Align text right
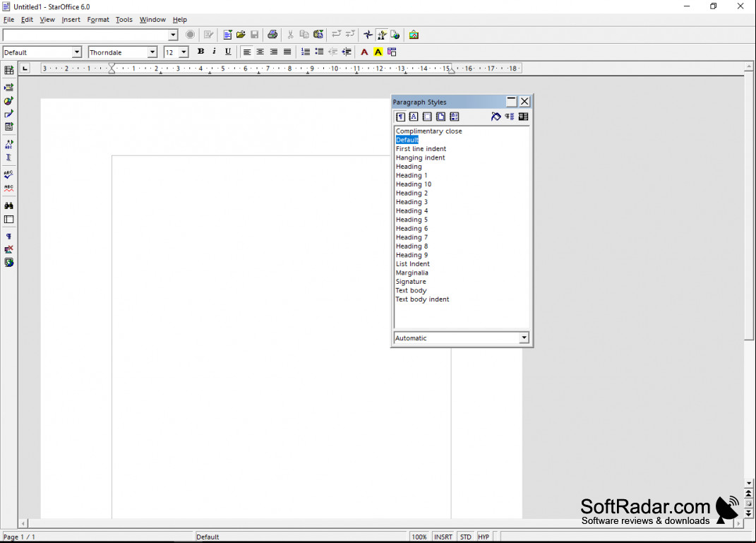 click(274, 52)
